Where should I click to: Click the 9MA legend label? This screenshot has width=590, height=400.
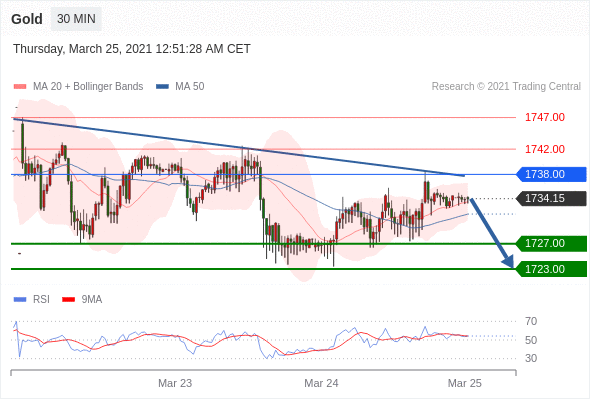92,300
